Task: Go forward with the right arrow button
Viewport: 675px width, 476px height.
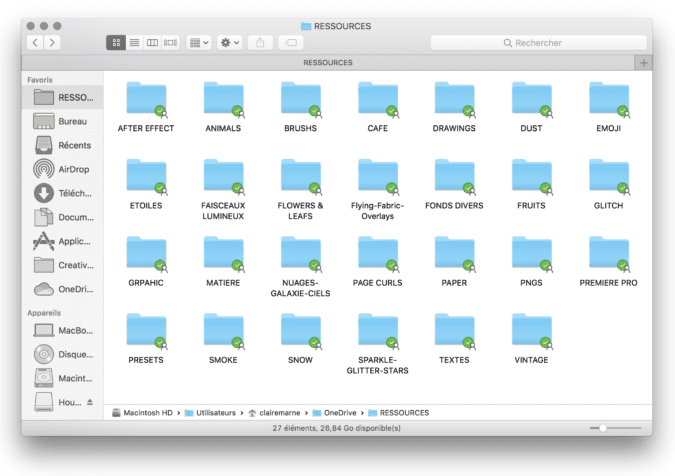Action: click(x=52, y=43)
